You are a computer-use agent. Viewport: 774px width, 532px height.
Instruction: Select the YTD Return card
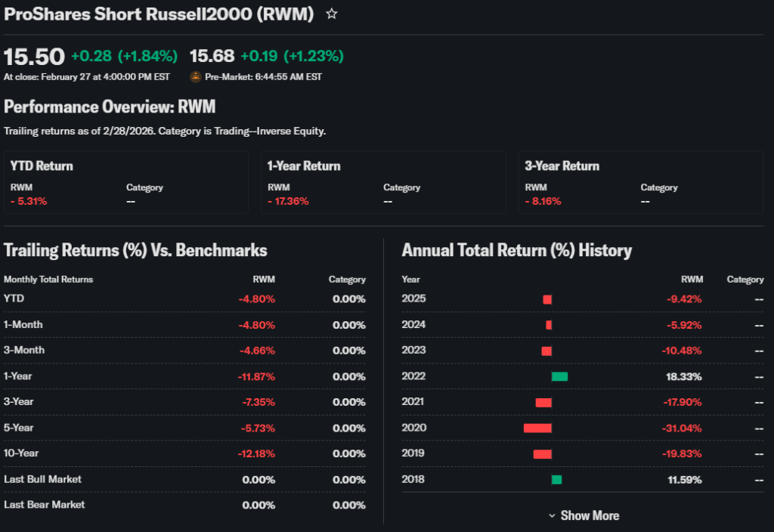125,182
